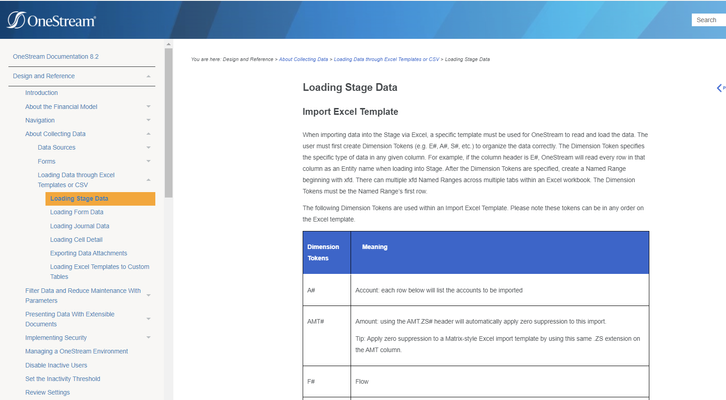
Task: Open OneStream Documentation 8.2 link
Action: tap(56, 56)
